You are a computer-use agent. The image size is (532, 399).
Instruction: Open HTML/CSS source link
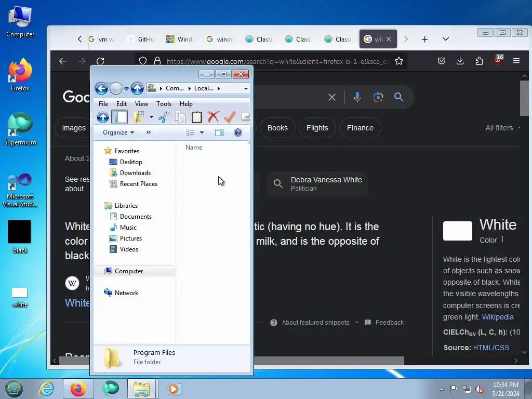pos(491,348)
